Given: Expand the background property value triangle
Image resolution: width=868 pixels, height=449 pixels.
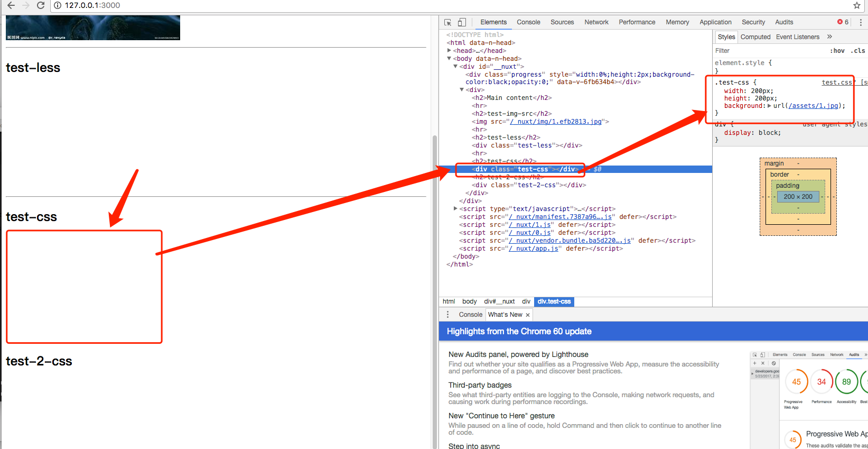Looking at the screenshot, I should coord(769,106).
